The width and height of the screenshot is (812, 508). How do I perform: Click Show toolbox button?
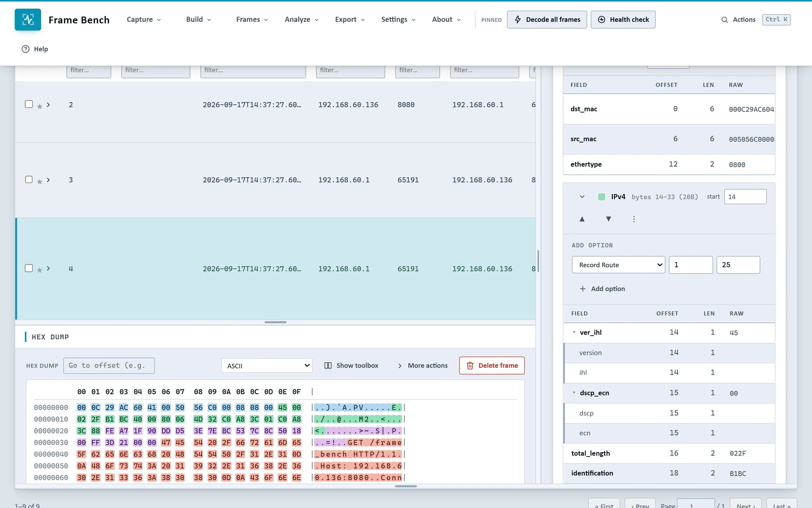pos(351,366)
